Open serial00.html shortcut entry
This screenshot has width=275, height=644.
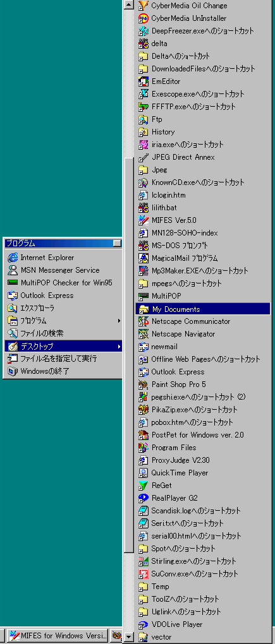click(203, 536)
